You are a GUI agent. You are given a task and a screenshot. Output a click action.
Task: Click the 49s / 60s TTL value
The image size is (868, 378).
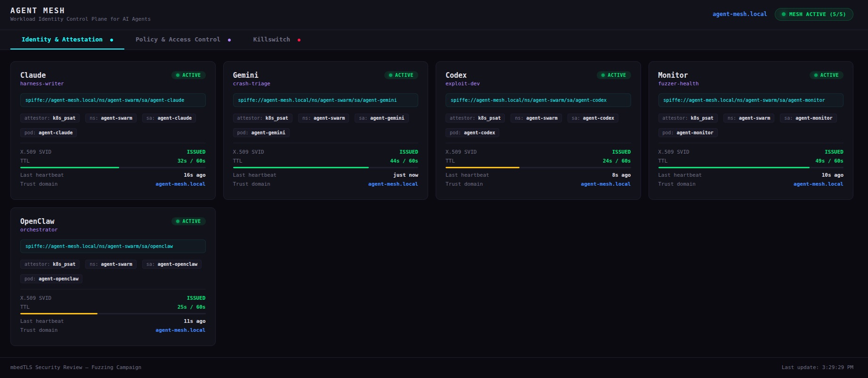click(829, 161)
